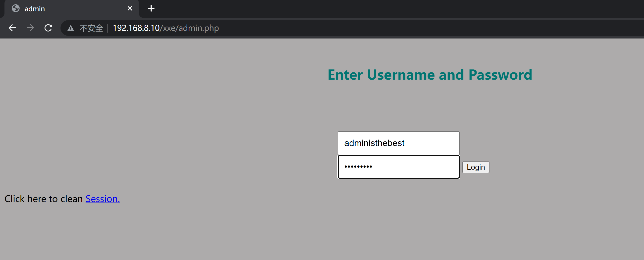Image resolution: width=644 pixels, height=260 pixels.
Task: Select the admin tab title
Action: tap(35, 9)
